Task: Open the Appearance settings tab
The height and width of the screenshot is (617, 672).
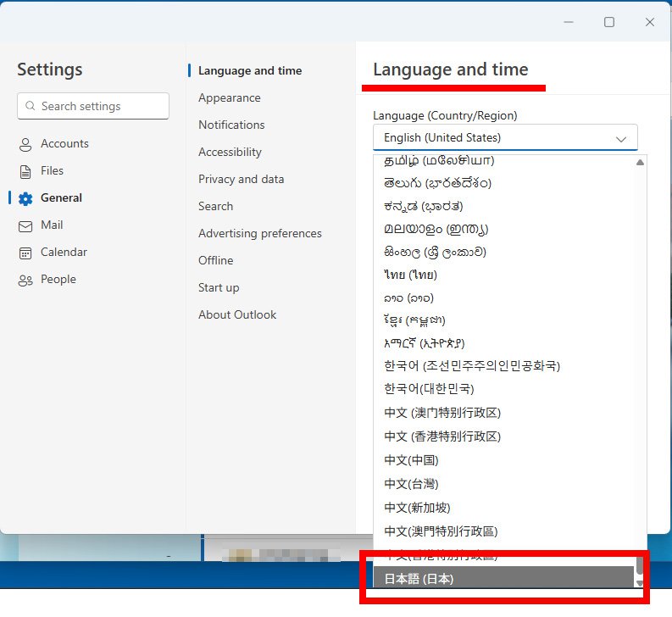Action: [229, 98]
